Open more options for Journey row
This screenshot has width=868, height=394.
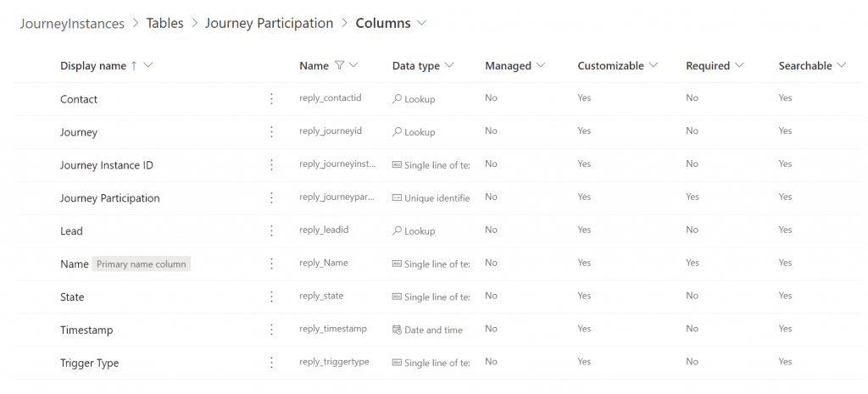[x=271, y=132]
